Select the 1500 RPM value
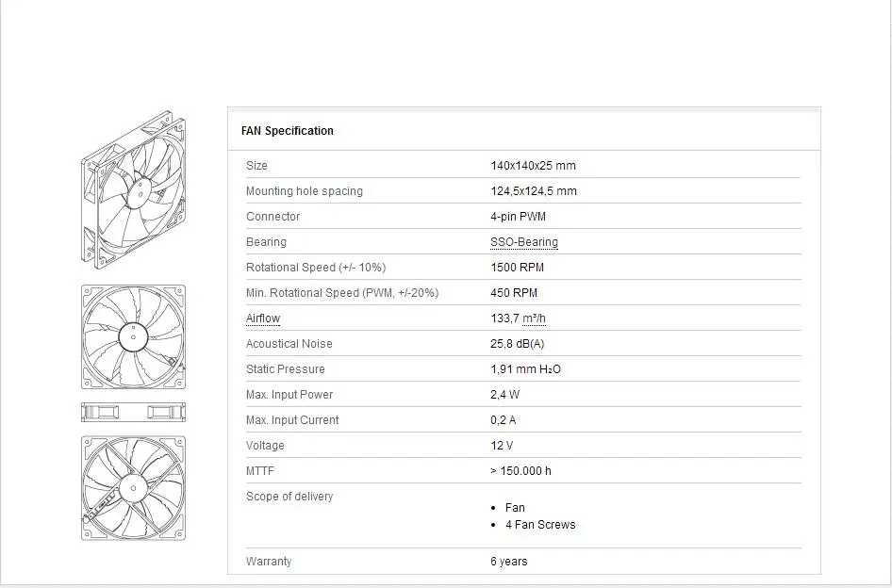 [x=517, y=268]
